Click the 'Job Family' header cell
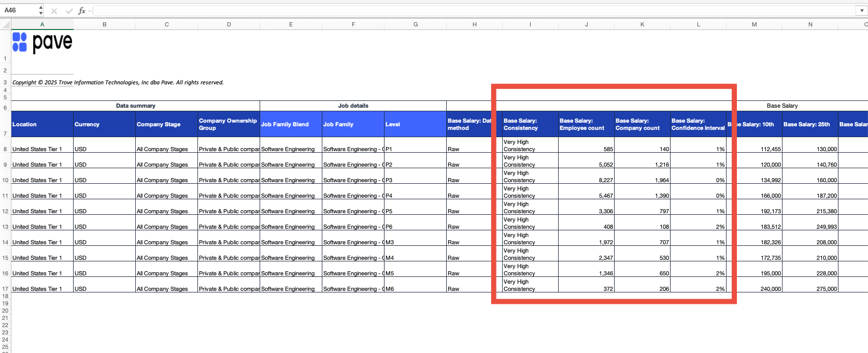The height and width of the screenshot is (353, 868). tap(353, 124)
